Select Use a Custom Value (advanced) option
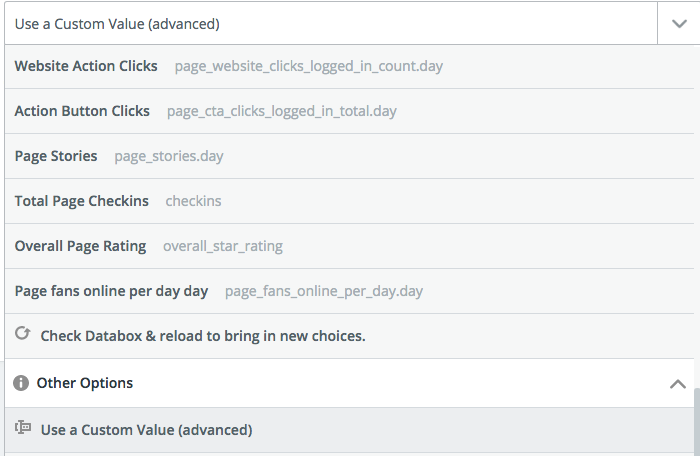 [x=349, y=430]
